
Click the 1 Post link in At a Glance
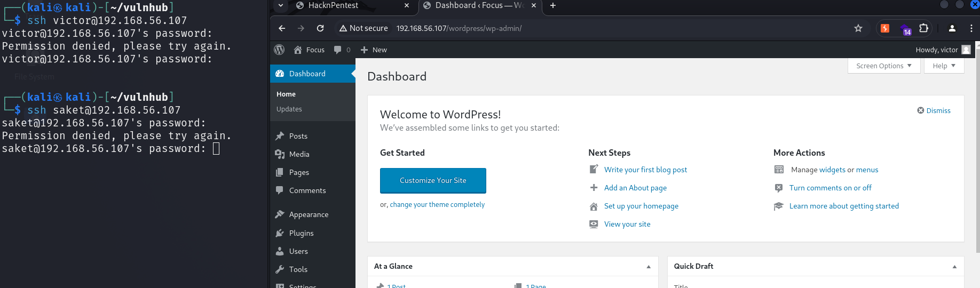click(396, 286)
